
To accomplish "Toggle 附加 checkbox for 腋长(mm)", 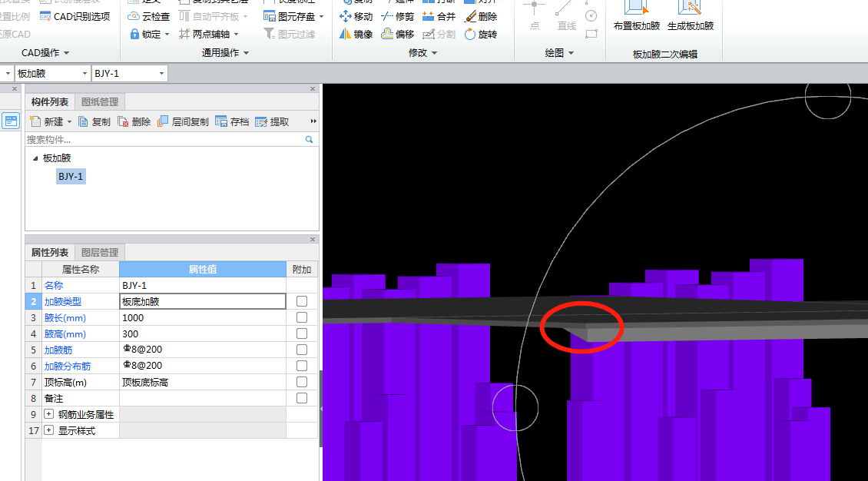I will pyautogui.click(x=302, y=317).
